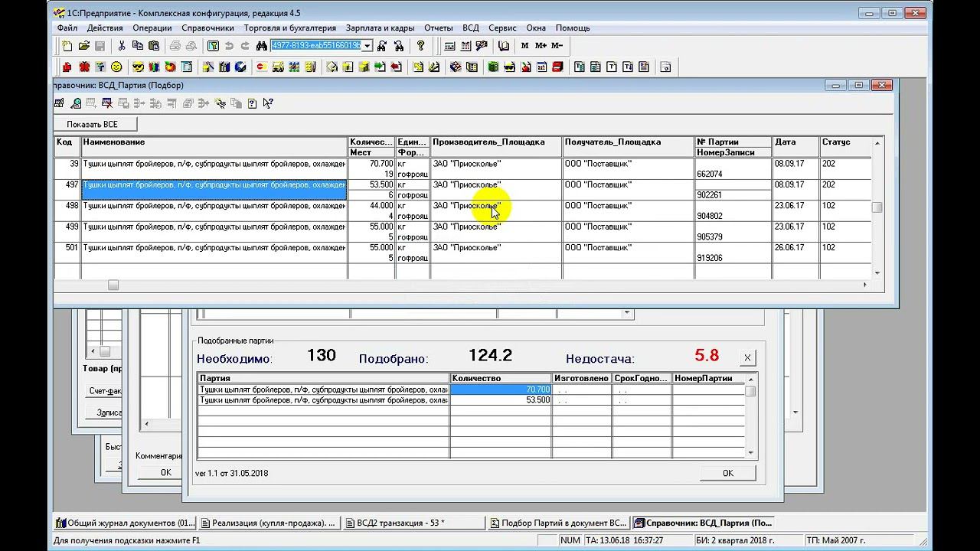This screenshot has width=980, height=551.
Task: Click the description question-mark icon in Подбор toolbar
Action: tap(252, 103)
